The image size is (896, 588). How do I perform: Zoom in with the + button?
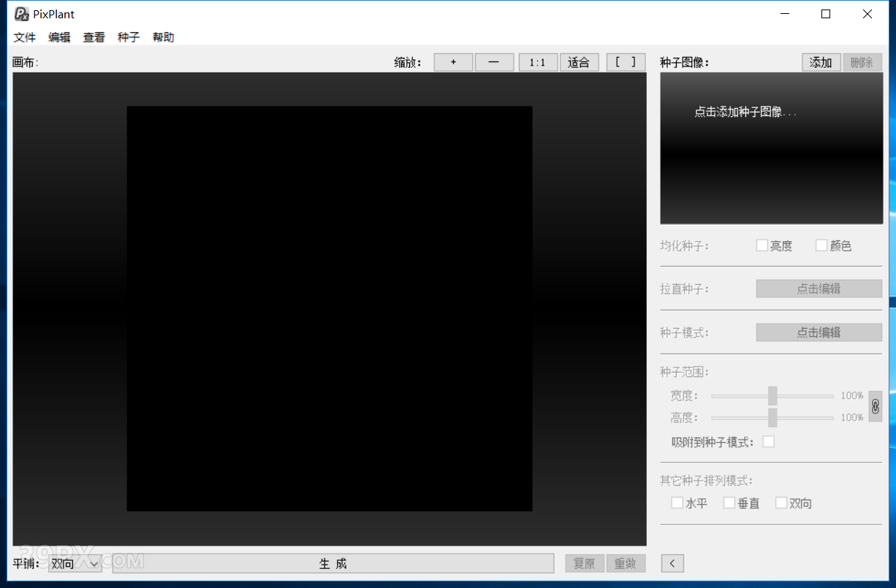point(453,62)
